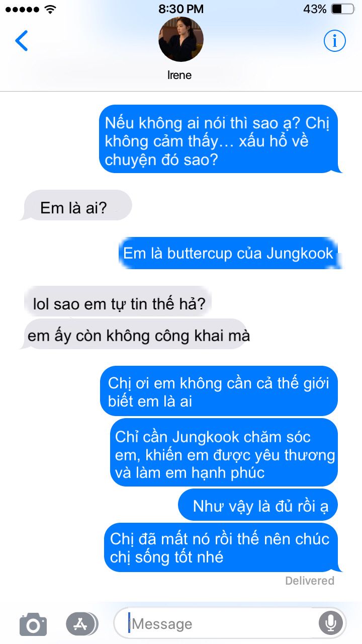
Task: Tap the battery indicator in status bar
Action: pos(343,9)
